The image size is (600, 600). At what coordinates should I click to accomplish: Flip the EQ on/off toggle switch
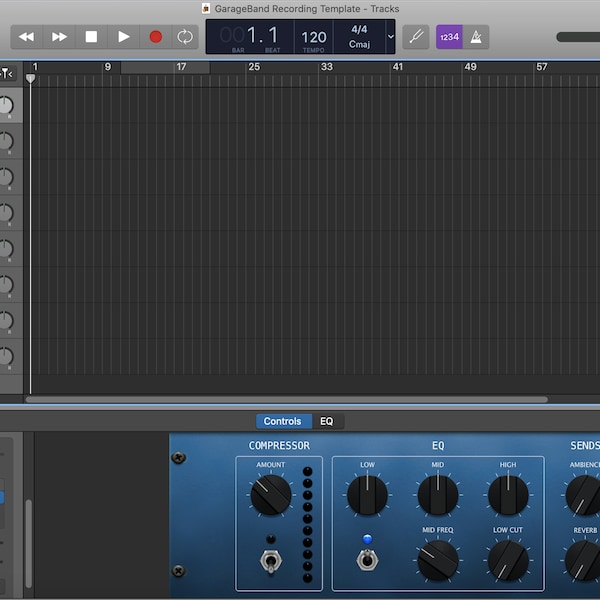(367, 560)
